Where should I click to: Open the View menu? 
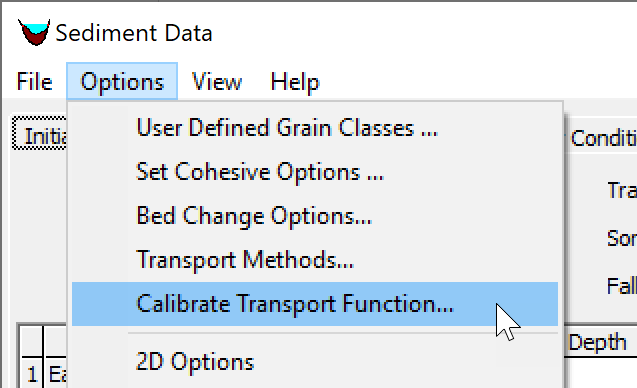[x=217, y=82]
